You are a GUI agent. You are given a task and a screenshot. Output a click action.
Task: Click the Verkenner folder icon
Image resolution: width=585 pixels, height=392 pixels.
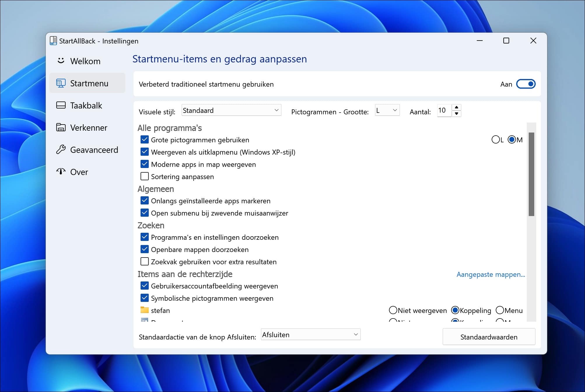[x=61, y=127]
